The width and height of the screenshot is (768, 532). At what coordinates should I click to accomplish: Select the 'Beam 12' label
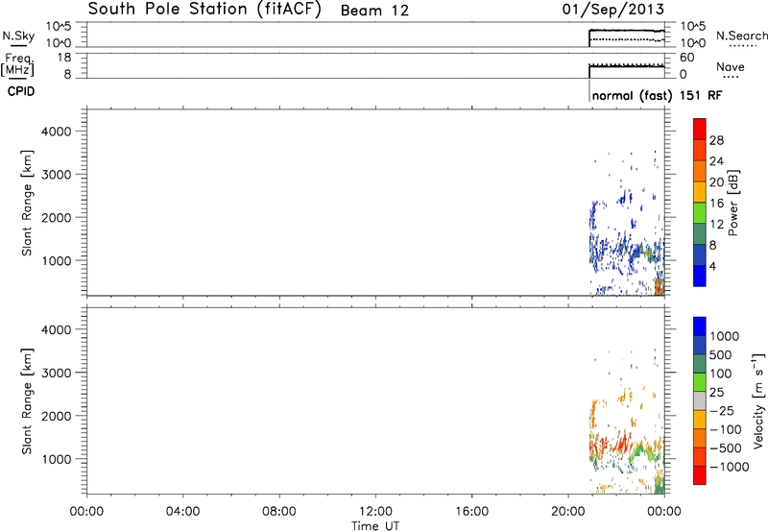(x=374, y=11)
